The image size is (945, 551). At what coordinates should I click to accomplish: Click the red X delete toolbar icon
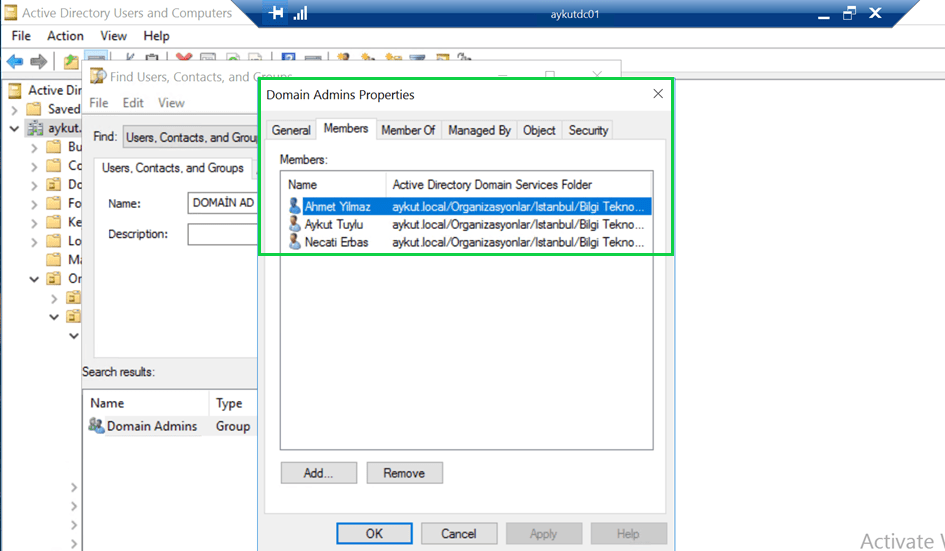tap(184, 61)
